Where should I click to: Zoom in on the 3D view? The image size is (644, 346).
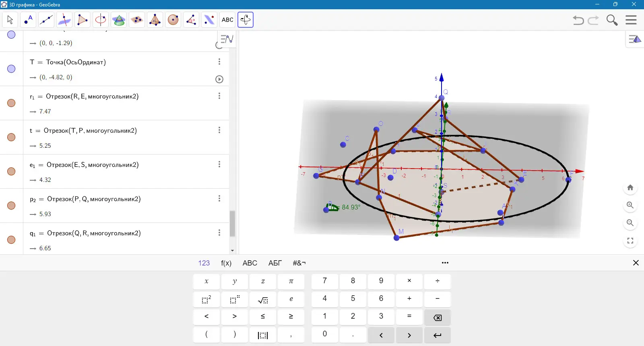click(x=630, y=205)
